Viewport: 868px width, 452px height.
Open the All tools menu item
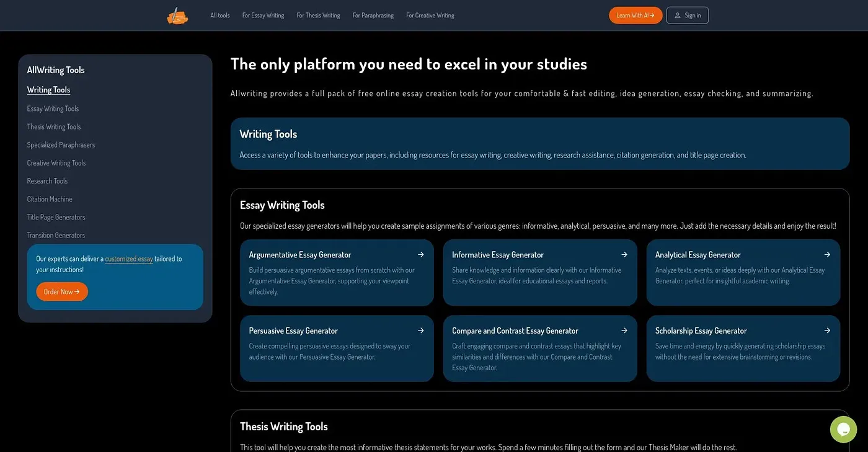[220, 16]
